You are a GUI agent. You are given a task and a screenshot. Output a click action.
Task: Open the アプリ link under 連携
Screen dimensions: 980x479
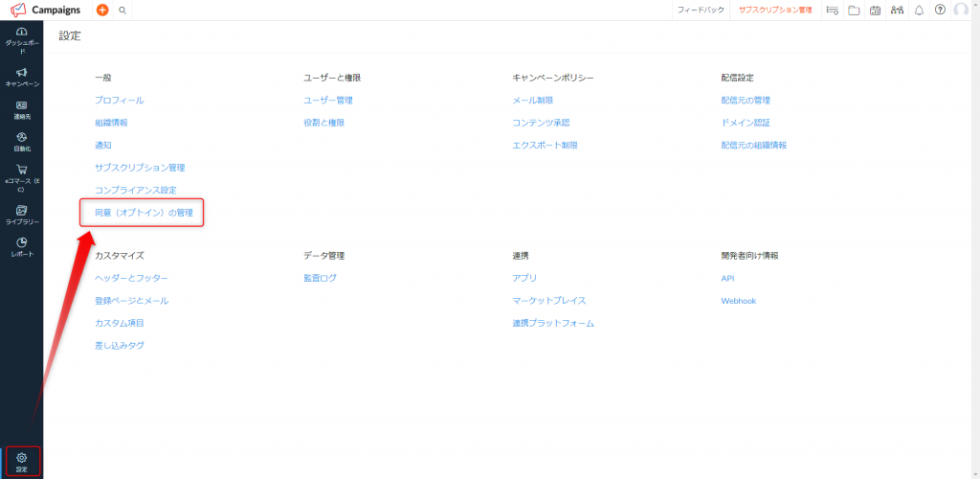click(524, 278)
